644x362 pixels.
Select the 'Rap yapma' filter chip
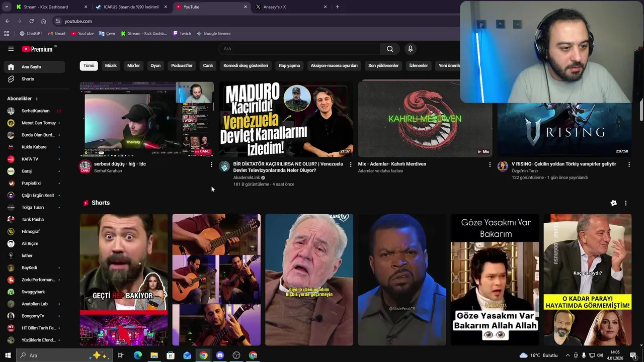289,66
